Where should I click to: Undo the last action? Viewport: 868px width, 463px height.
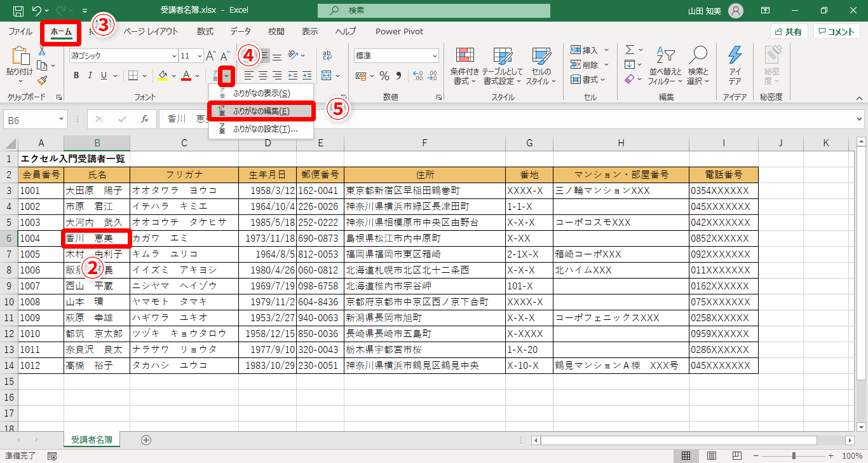click(37, 11)
